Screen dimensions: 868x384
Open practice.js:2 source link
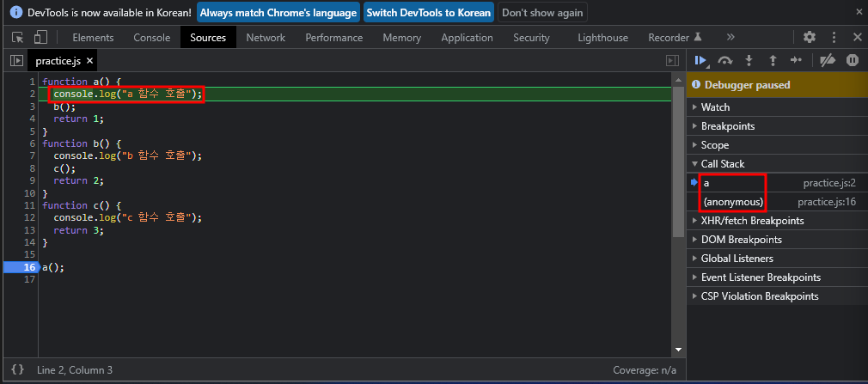tap(829, 183)
